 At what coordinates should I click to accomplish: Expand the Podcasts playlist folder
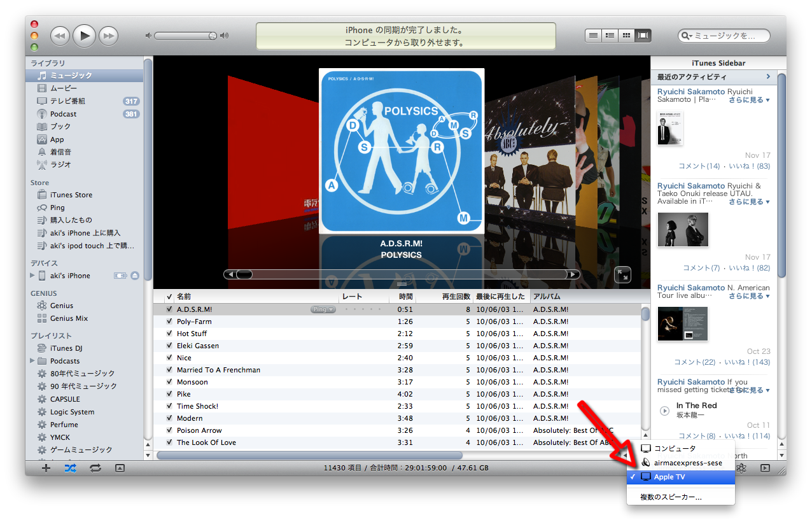[x=32, y=361]
